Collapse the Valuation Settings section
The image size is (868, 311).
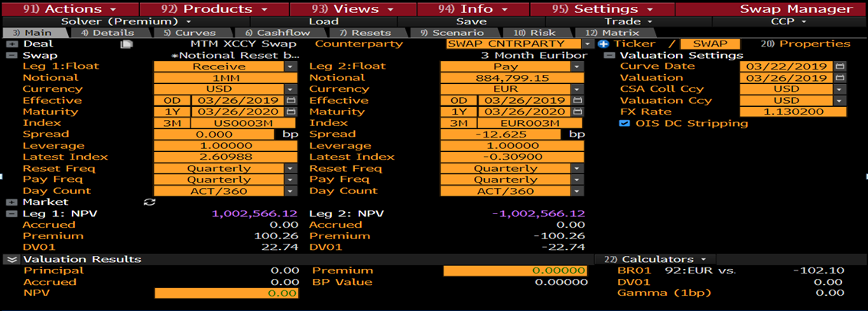(609, 56)
